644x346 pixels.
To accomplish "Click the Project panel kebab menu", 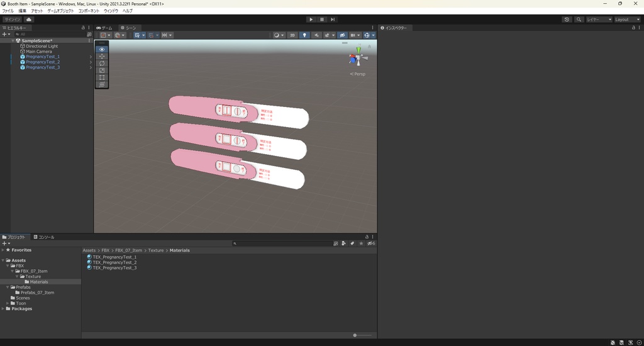I will (x=372, y=237).
